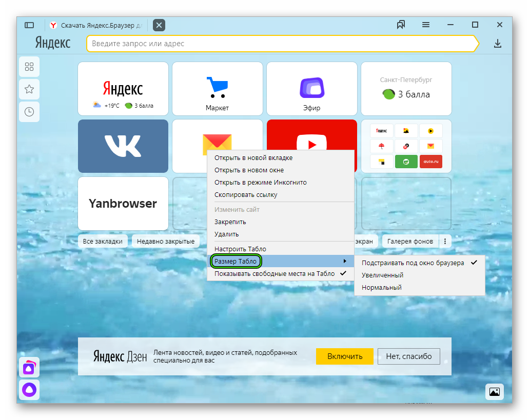This screenshot has height=420, width=529.
Task: Click the Нет, спасибо button
Action: [x=409, y=356]
